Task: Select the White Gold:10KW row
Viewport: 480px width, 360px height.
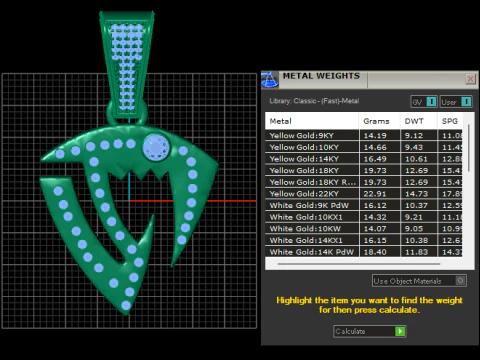Action: point(364,229)
